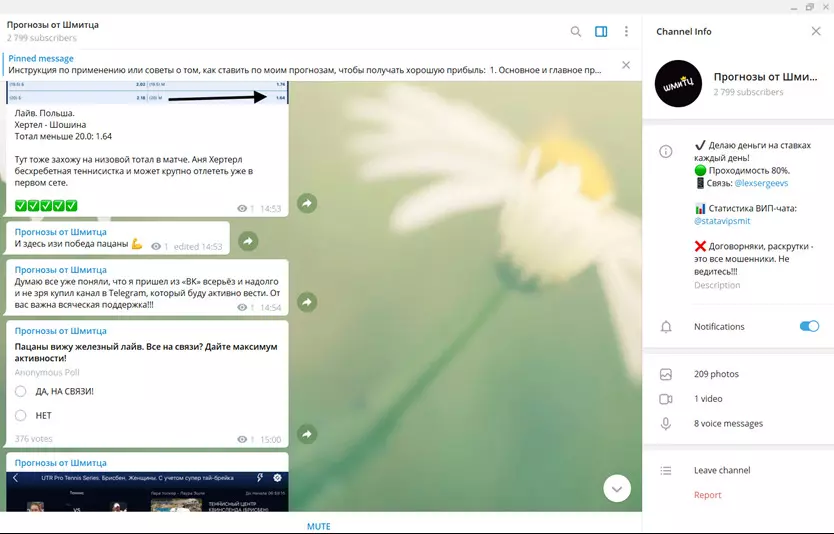Forward the anonymous poll message
Screen dimensions: 834x534
click(307, 434)
